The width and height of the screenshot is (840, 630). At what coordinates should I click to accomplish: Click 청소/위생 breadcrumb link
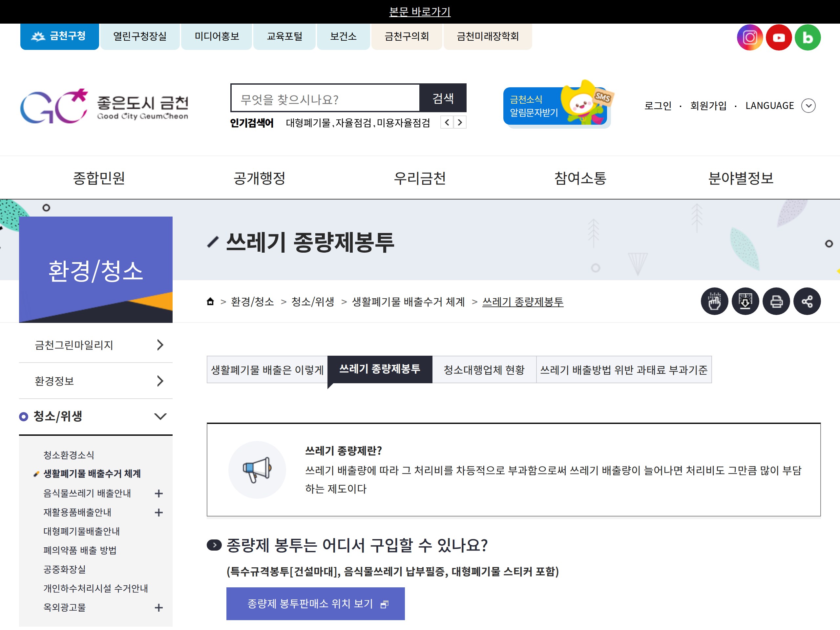click(312, 302)
